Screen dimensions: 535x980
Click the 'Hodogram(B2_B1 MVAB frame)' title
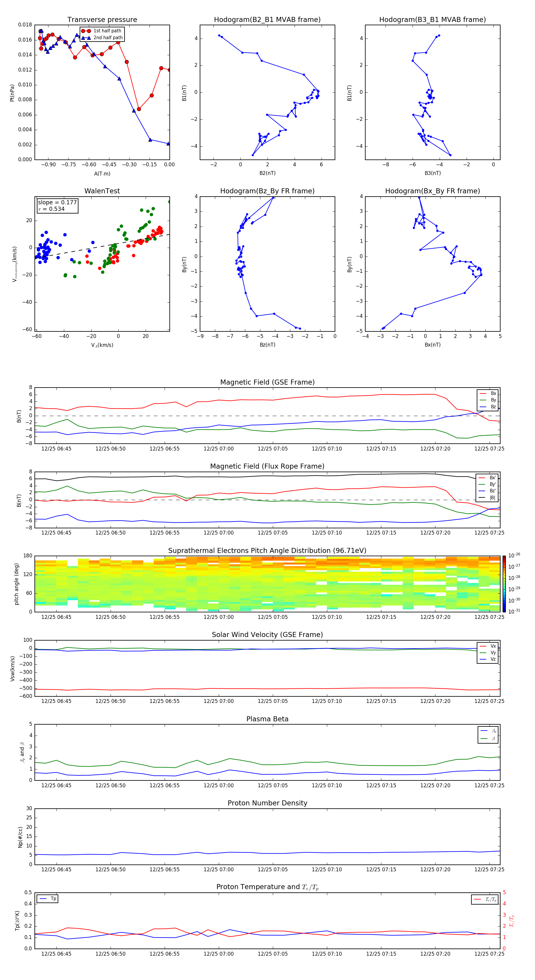(x=267, y=19)
